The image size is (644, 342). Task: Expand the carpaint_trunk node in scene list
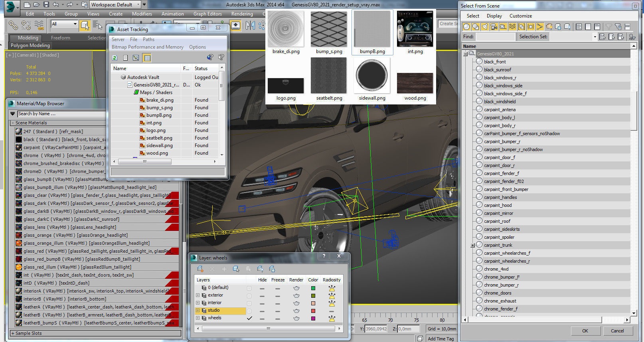tap(473, 246)
